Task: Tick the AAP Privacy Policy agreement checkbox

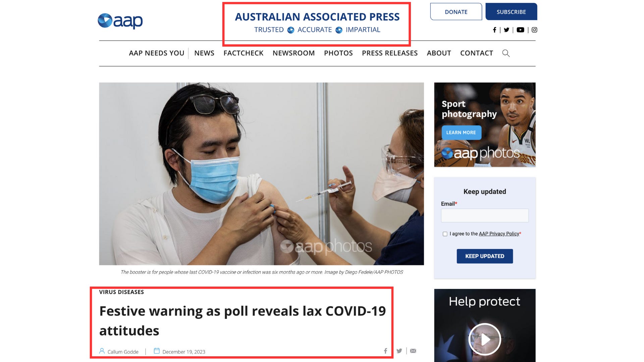Action: [445, 234]
